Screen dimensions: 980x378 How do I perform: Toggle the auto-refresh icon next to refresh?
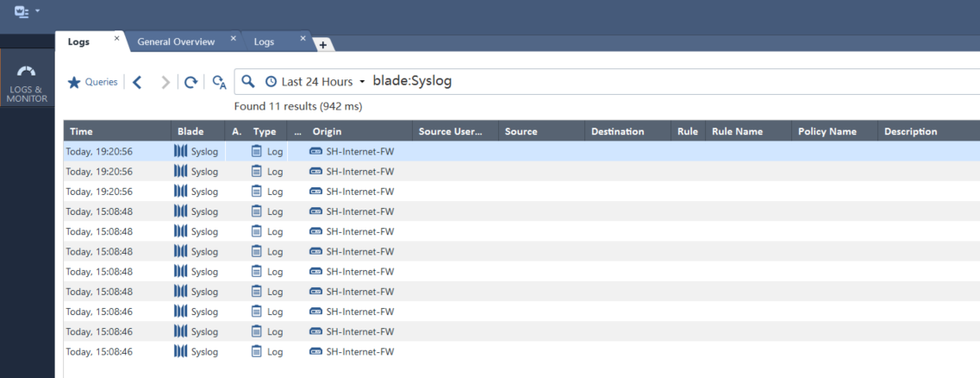(219, 82)
